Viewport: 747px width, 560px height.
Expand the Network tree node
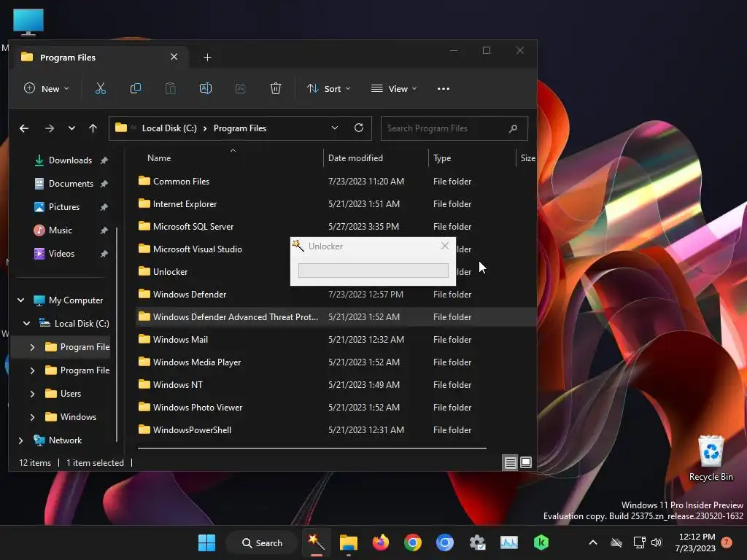tap(20, 440)
